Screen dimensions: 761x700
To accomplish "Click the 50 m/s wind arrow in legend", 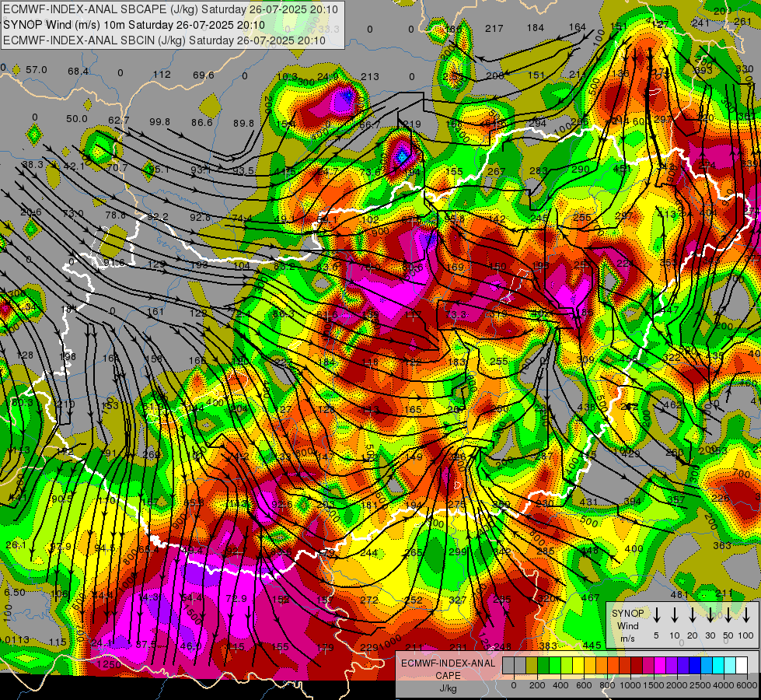I will (728, 615).
